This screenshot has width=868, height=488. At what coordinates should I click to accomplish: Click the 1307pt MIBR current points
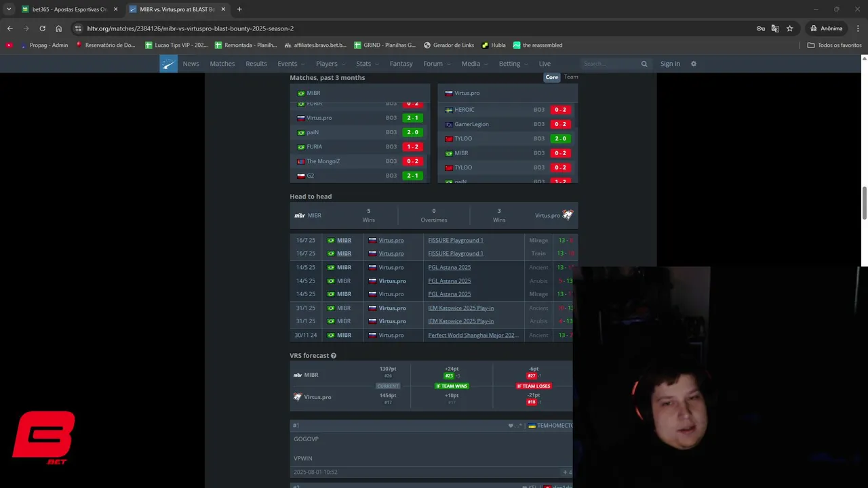(388, 369)
